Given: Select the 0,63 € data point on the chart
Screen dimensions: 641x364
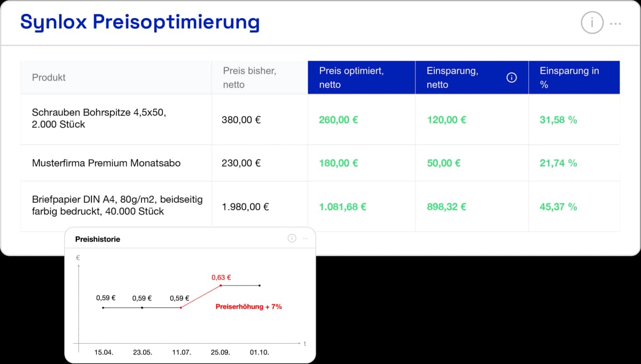Looking at the screenshot, I should click(x=220, y=286).
